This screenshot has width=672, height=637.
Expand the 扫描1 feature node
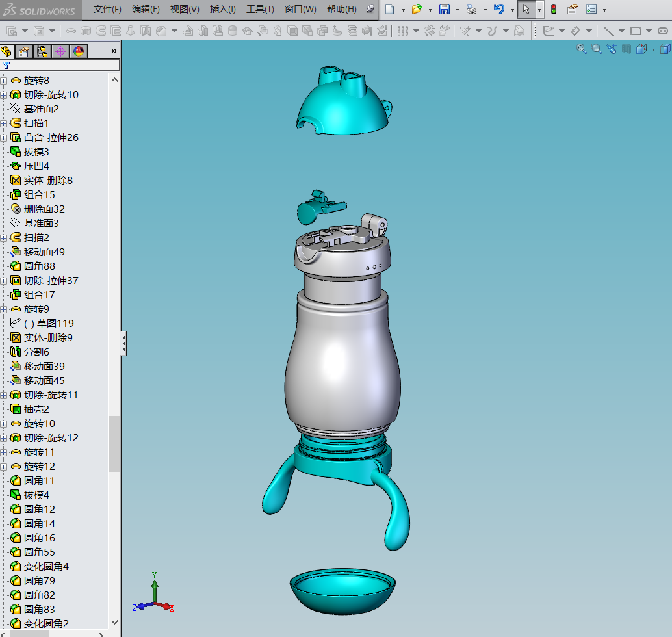tap(4, 123)
